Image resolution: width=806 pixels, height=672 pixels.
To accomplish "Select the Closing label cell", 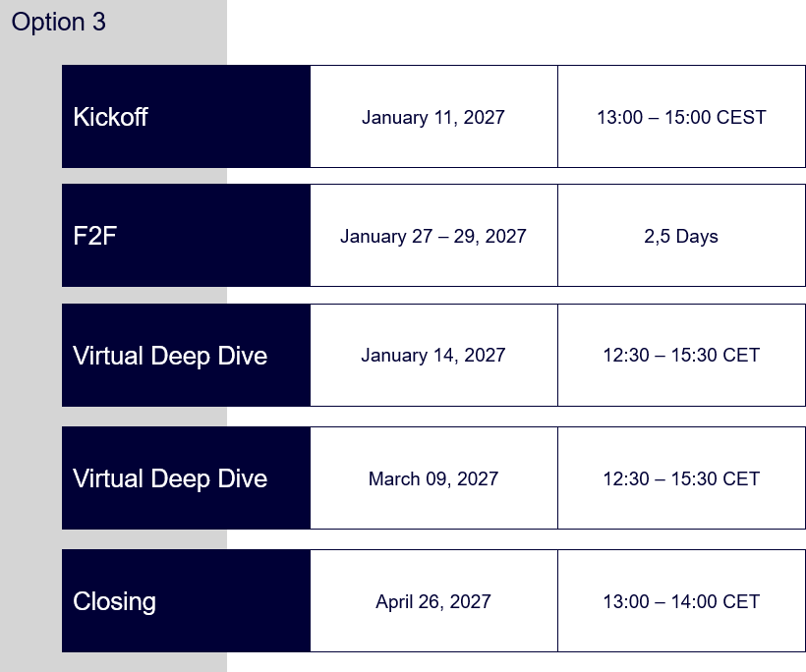I will coord(186,600).
